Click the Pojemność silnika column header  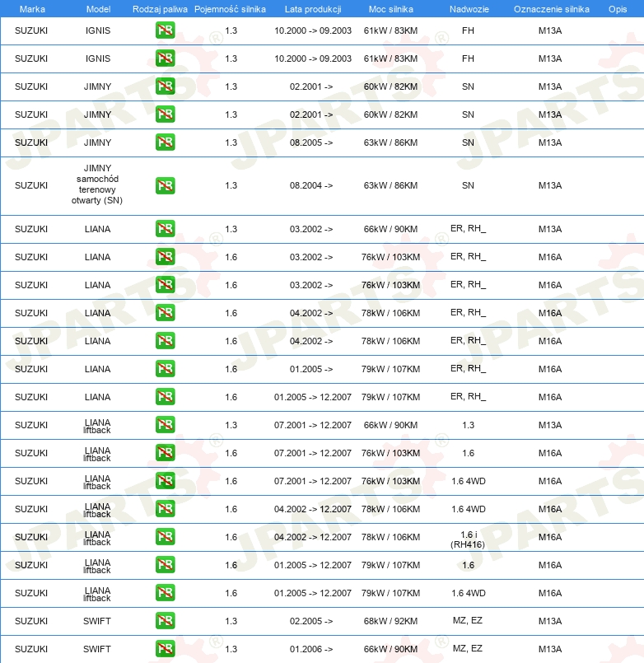pyautogui.click(x=230, y=9)
